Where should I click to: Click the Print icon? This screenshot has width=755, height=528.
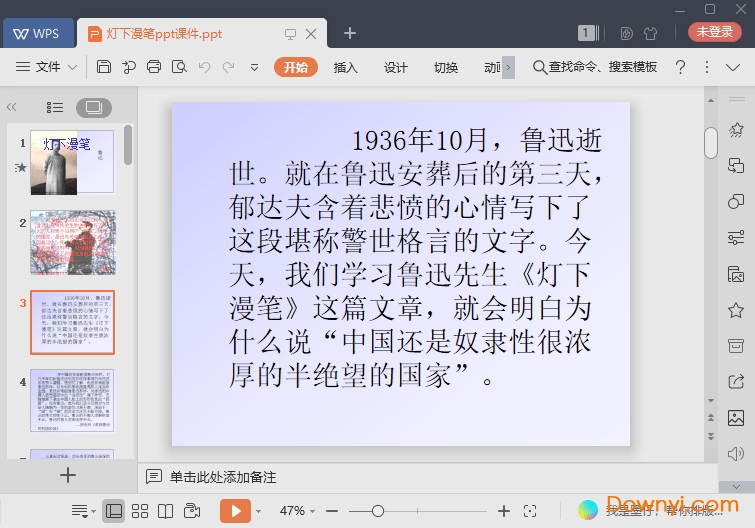click(x=154, y=67)
